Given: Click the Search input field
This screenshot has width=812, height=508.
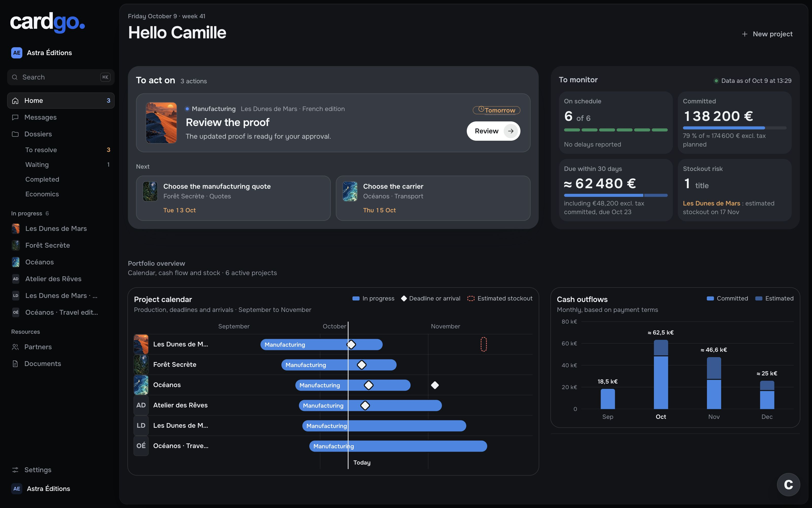Looking at the screenshot, I should tap(61, 77).
